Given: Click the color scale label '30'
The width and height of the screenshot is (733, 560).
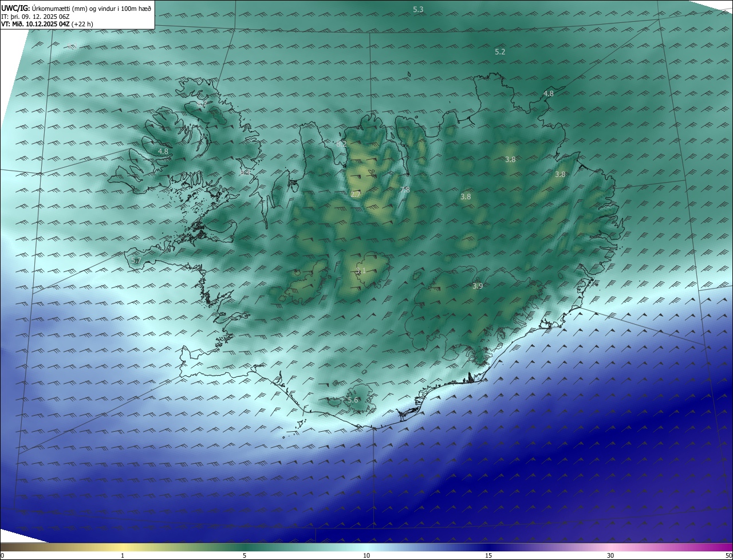Looking at the screenshot, I should coord(610,555).
